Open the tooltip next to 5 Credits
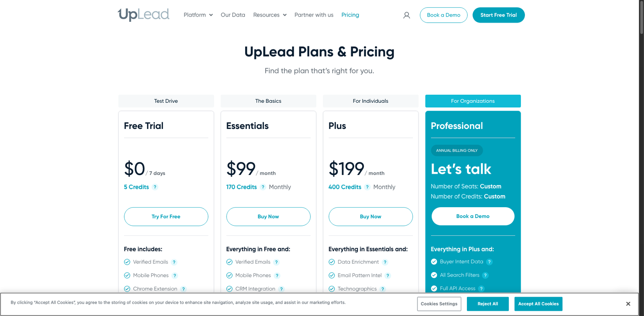Viewport: 644px width, 316px height. point(155,187)
